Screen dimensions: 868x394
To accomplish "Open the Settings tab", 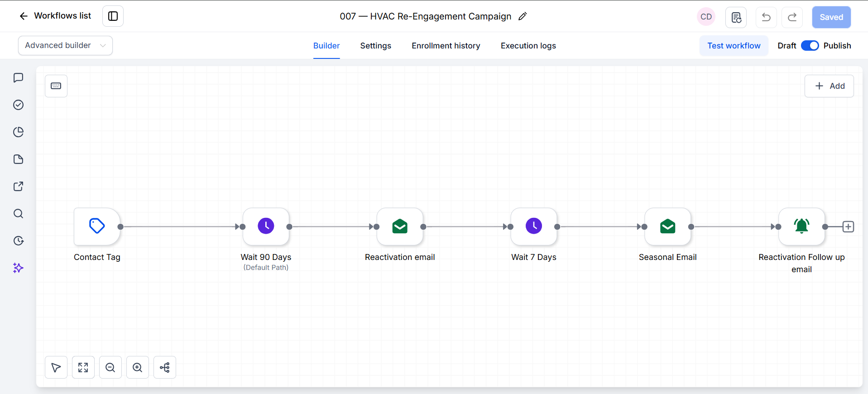I will (x=376, y=46).
